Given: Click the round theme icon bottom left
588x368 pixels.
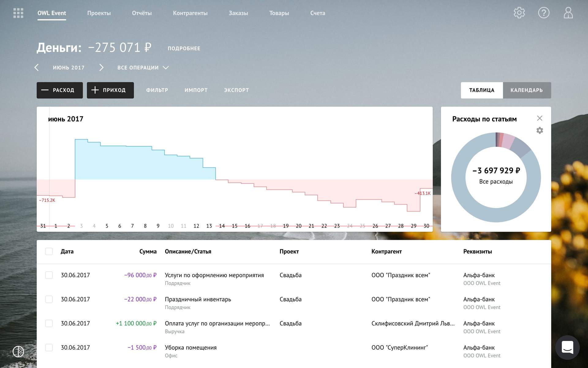Looking at the screenshot, I should (18, 351).
